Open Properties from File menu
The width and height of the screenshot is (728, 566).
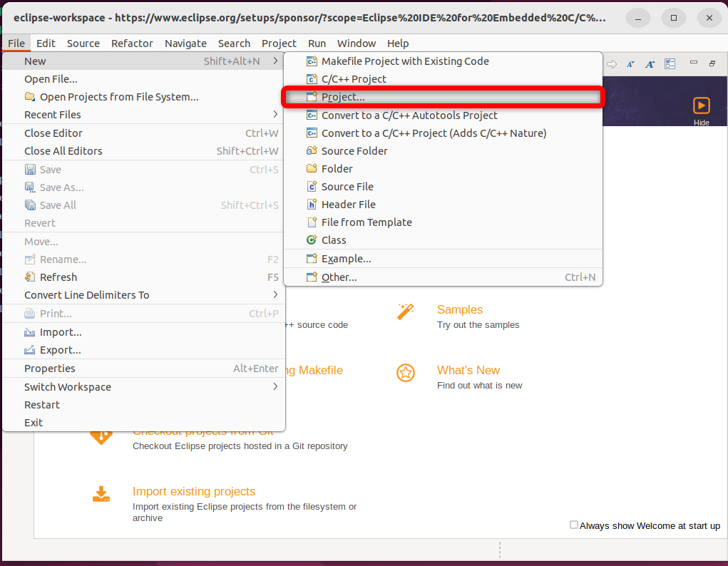pyautogui.click(x=143, y=369)
